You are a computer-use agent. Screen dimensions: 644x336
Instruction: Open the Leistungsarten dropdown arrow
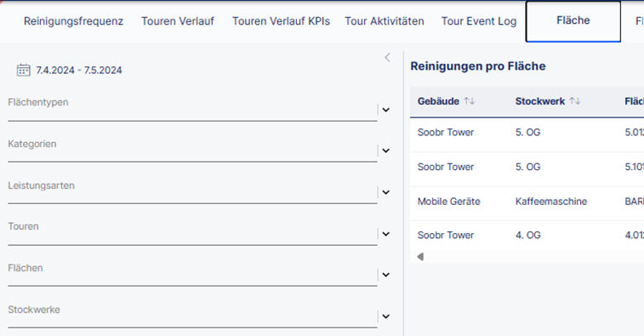(x=385, y=192)
